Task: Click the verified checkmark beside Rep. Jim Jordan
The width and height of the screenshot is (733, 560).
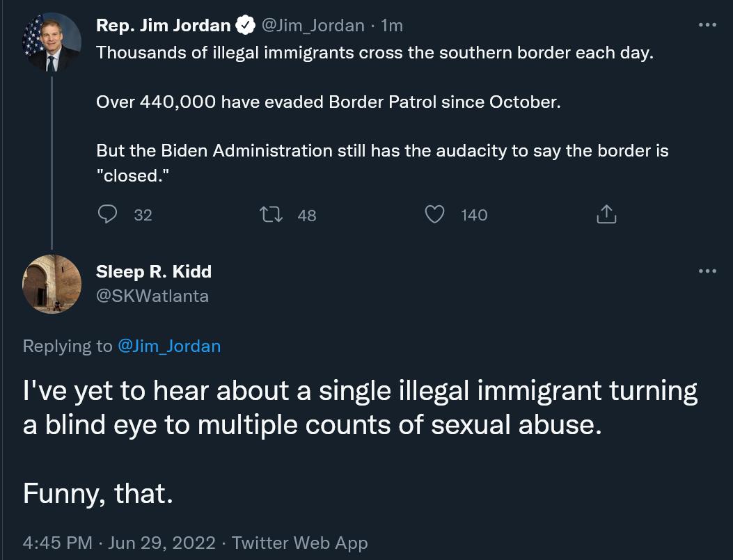Action: (x=244, y=24)
